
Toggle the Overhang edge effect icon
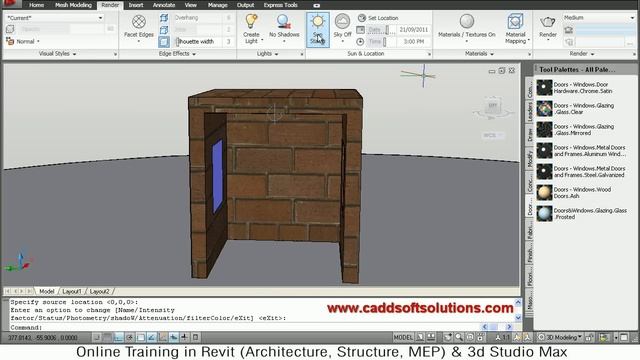coord(164,18)
